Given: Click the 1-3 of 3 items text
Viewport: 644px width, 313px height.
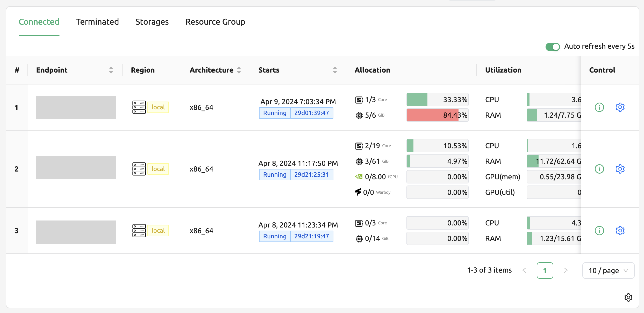Looking at the screenshot, I should pyautogui.click(x=489, y=270).
